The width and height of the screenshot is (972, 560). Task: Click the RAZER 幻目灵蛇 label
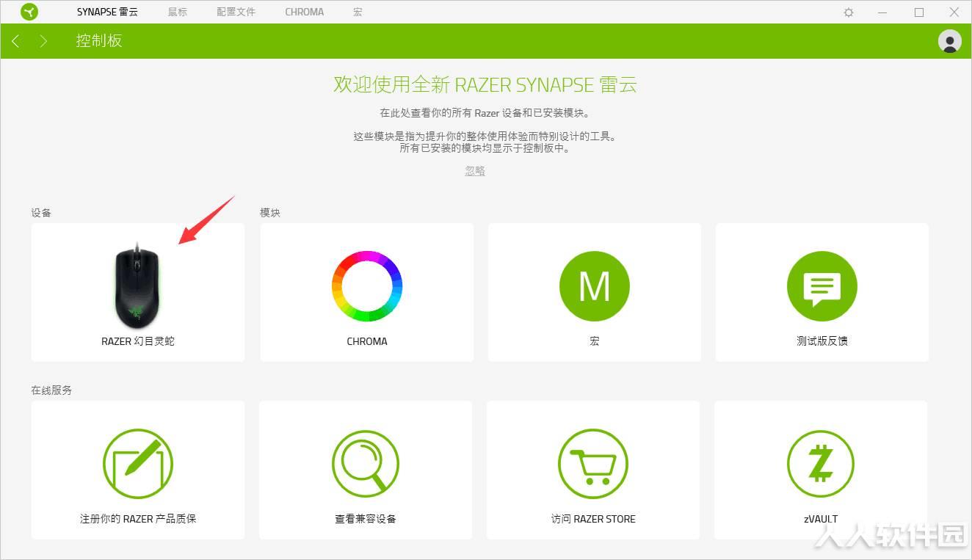tap(138, 341)
